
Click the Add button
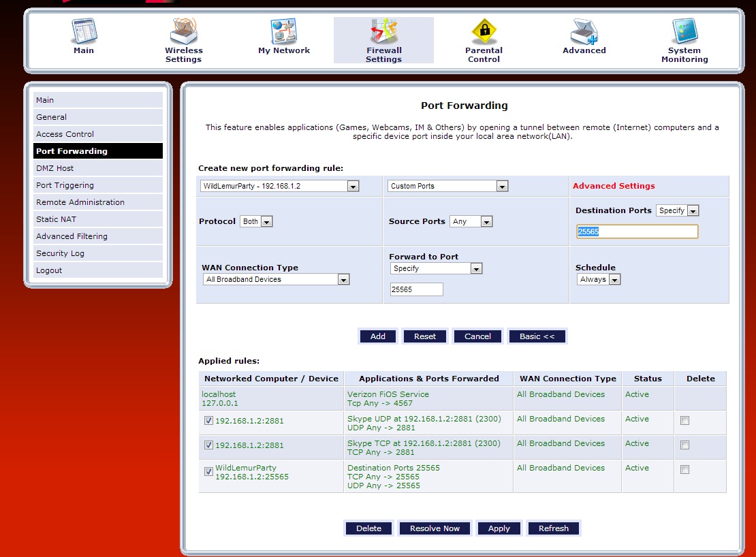click(378, 336)
